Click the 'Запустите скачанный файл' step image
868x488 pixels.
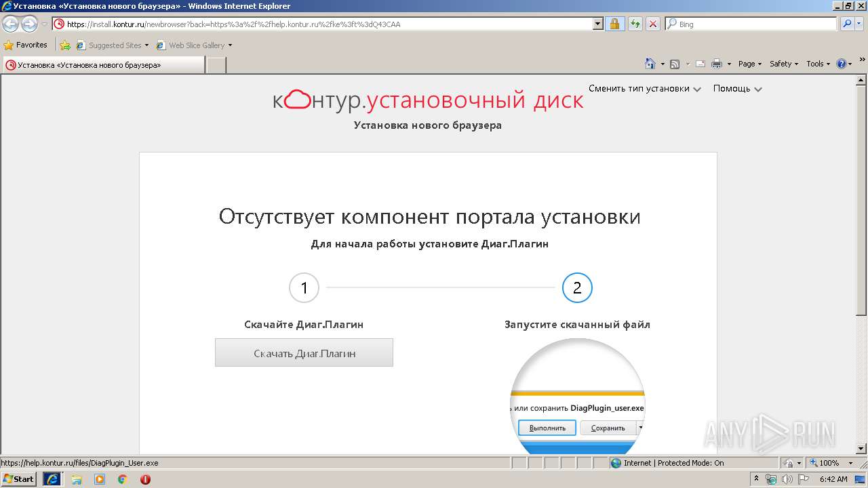(577, 396)
